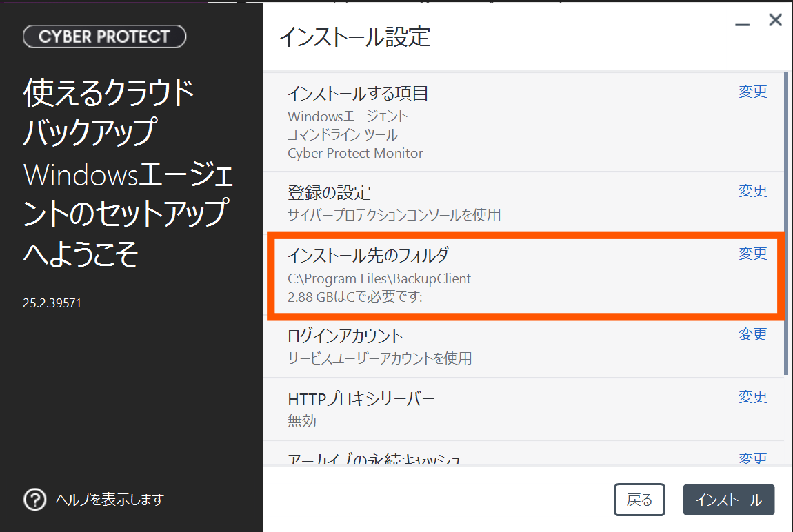Click the 戻る back button
Screen dimensions: 793x532
click(x=639, y=500)
